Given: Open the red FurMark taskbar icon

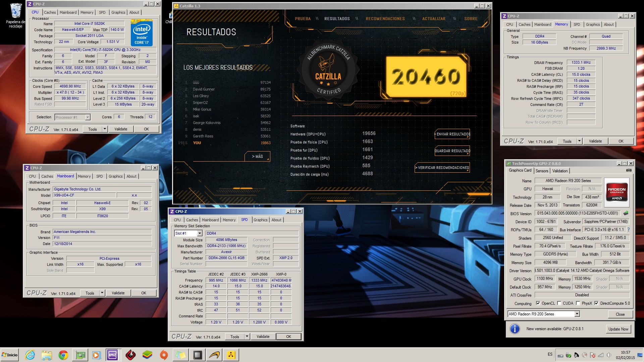Looking at the screenshot, I should coord(130,355).
